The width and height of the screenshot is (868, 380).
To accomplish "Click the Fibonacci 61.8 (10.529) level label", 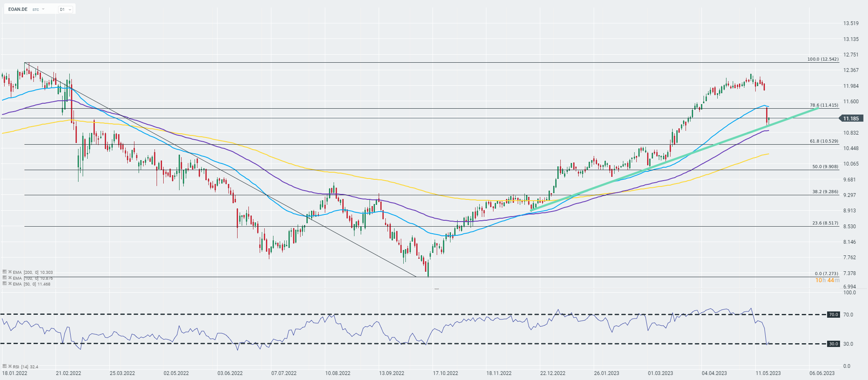I will [x=823, y=141].
